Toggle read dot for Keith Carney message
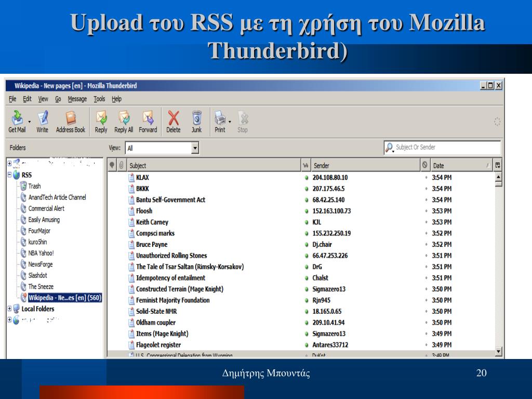Screen dimensions: 532x399 [x=307, y=222]
